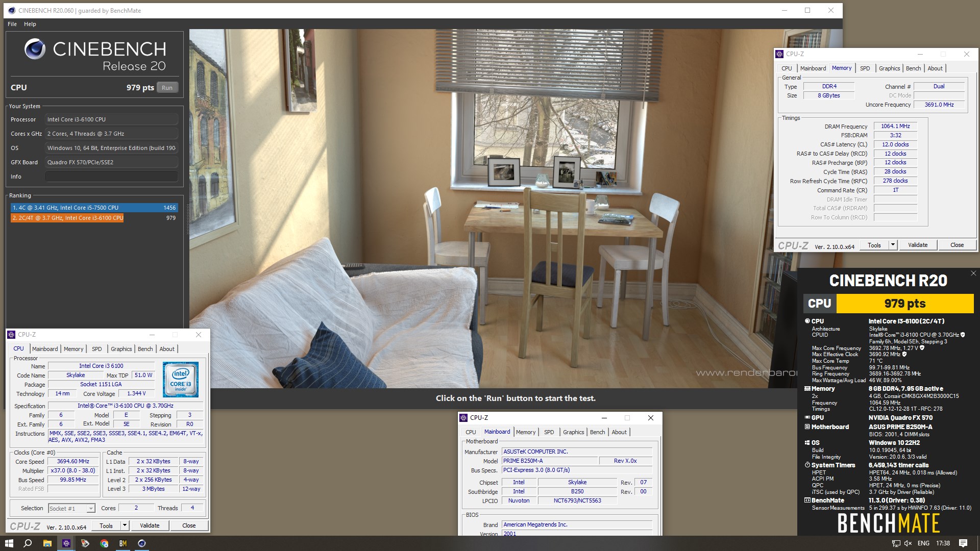Select ranking row 2C/4T Intel Core i3-6100

click(x=94, y=218)
